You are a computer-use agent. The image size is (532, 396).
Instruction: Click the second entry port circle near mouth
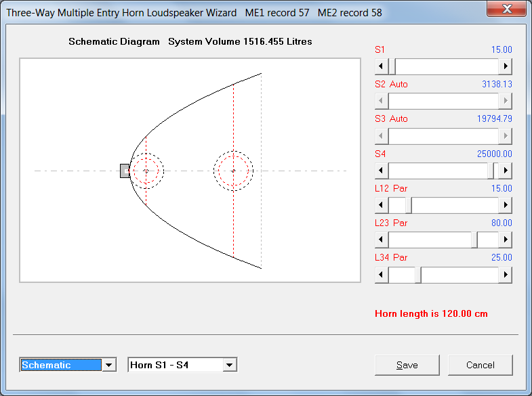click(233, 171)
